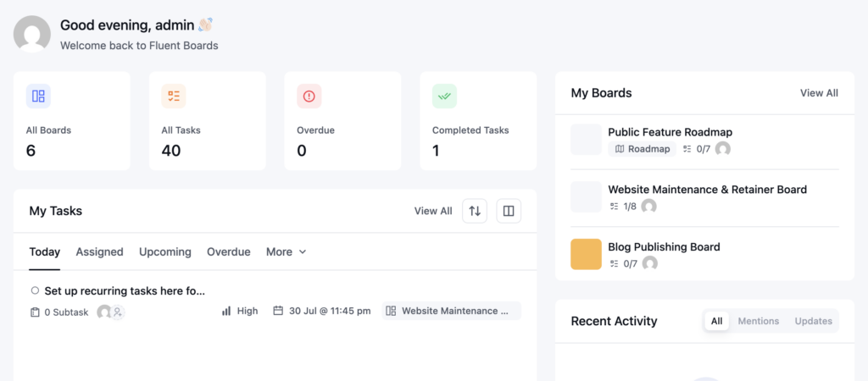Switch to the Today tab

pos(45,252)
